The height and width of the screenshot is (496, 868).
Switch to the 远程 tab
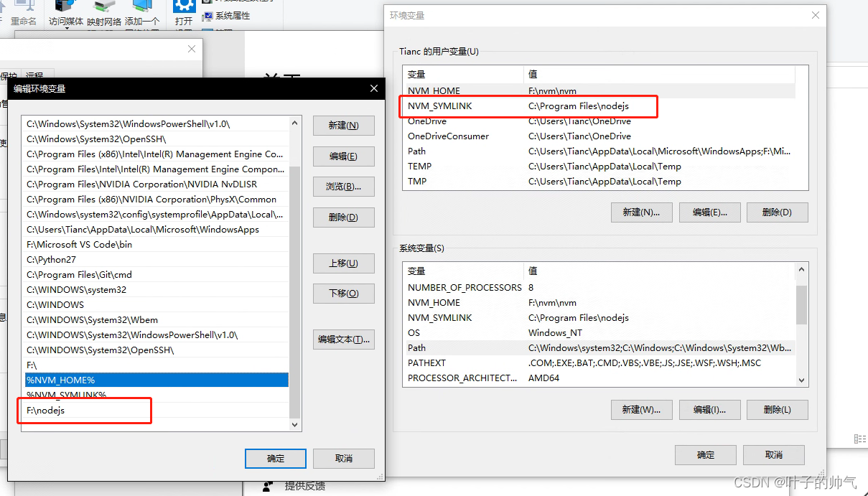click(x=34, y=76)
